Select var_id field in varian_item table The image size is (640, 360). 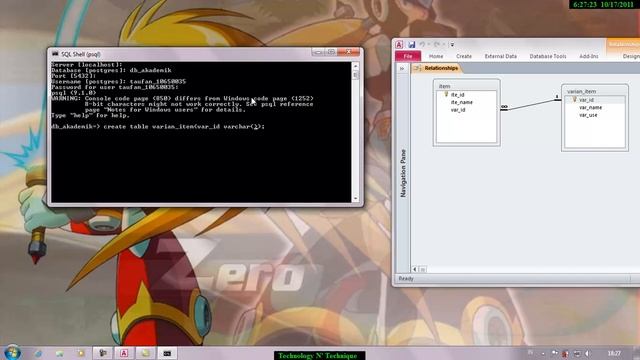[586, 100]
